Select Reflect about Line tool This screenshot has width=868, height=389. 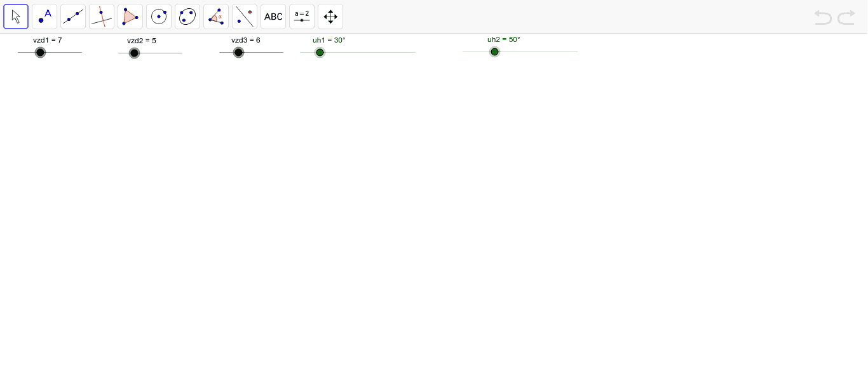pyautogui.click(x=245, y=17)
